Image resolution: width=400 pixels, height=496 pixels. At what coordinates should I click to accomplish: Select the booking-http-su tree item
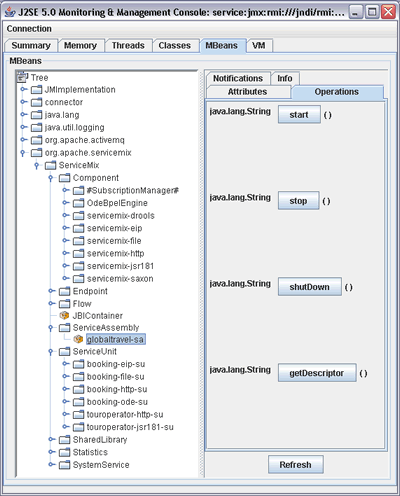[x=117, y=389]
